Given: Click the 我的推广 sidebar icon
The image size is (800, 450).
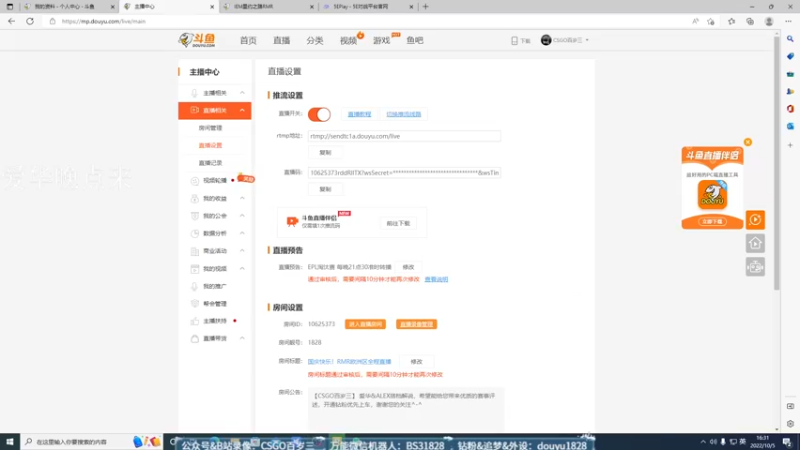Looking at the screenshot, I should [x=194, y=286].
